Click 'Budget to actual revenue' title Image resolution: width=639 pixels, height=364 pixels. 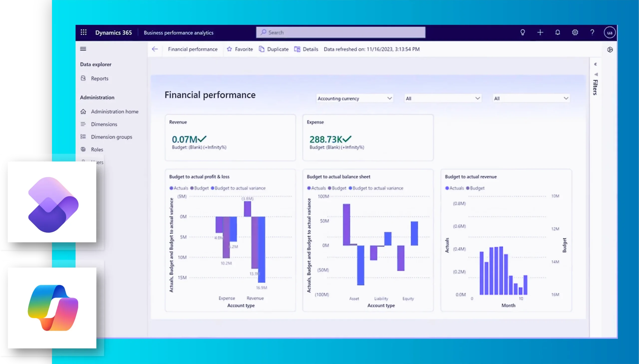point(471,177)
